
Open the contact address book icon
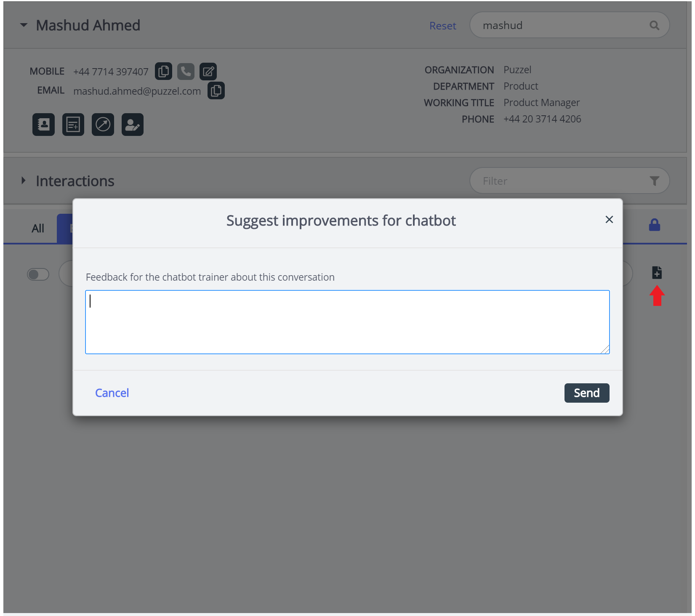click(x=43, y=125)
